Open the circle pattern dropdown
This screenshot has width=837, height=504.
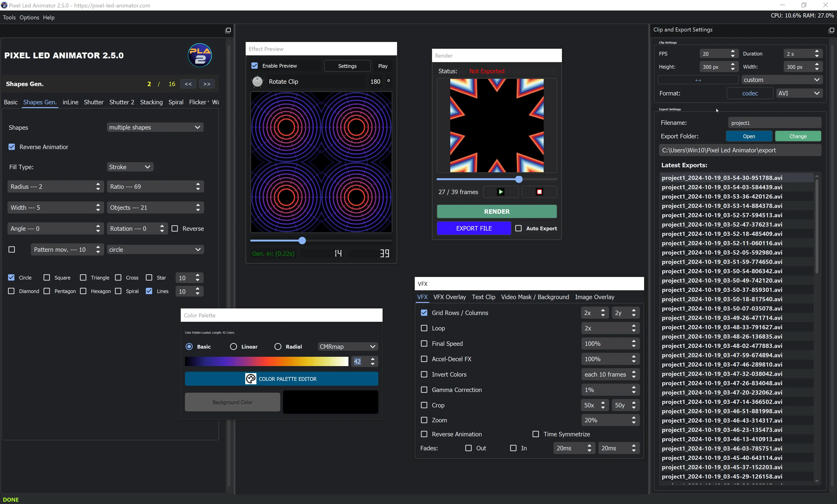pyautogui.click(x=155, y=249)
